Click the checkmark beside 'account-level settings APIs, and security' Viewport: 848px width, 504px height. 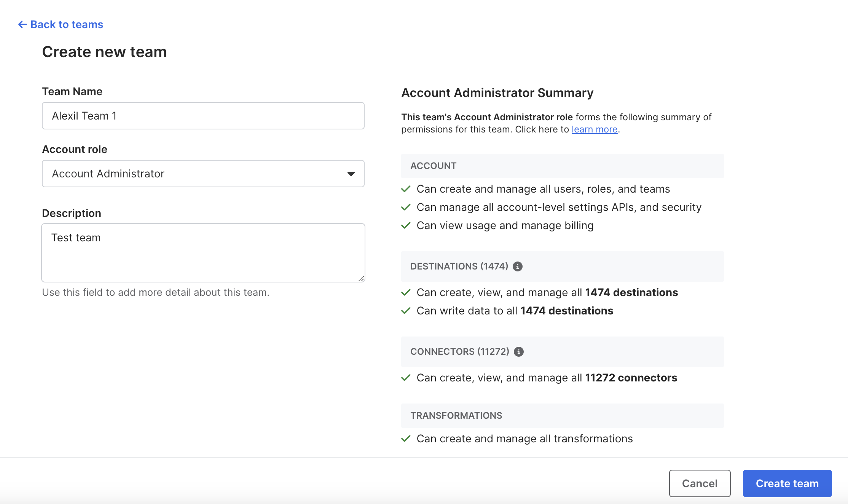pos(406,207)
